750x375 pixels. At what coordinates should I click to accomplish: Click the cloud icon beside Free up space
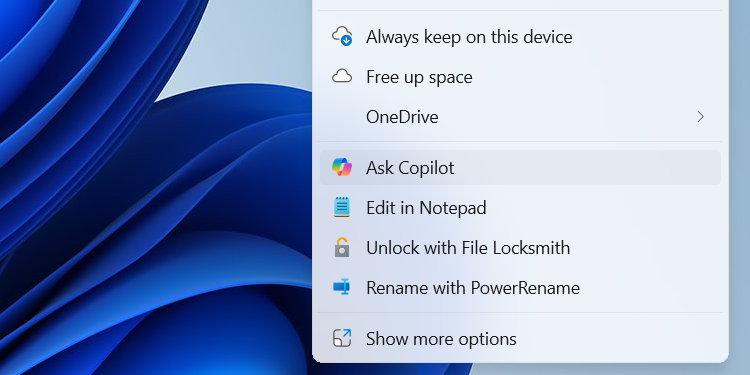[x=342, y=77]
